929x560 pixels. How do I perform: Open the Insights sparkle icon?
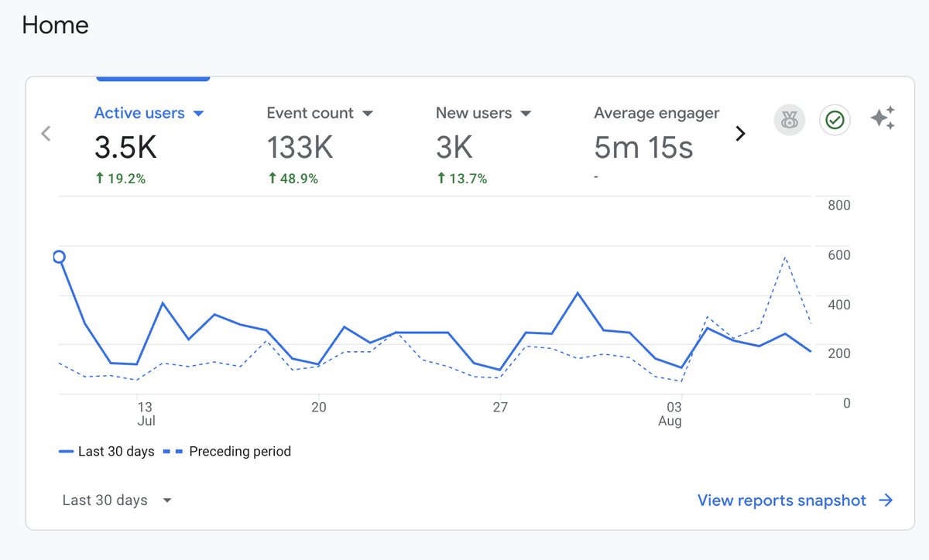[x=883, y=119]
